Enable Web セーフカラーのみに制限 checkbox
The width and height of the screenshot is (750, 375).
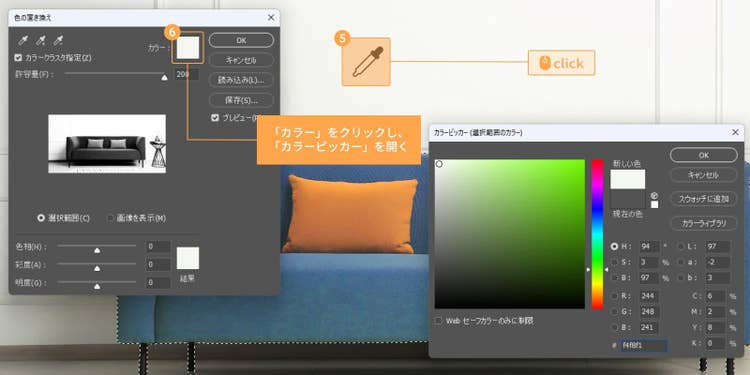coord(438,321)
